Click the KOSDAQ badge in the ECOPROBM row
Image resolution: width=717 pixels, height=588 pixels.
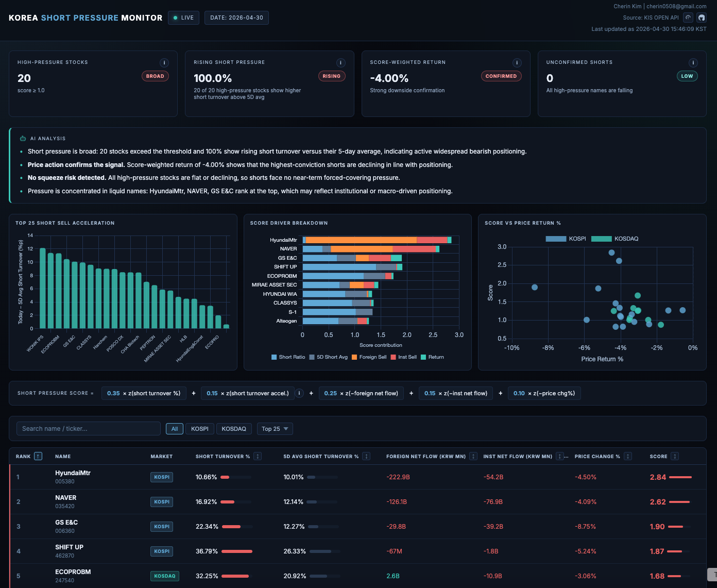point(165,576)
